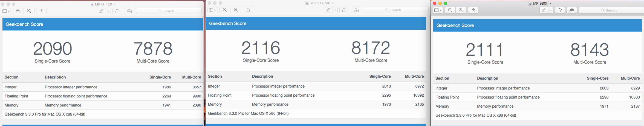Select Memory multi-core value 2135 in MP GTX760

[x=420, y=104]
